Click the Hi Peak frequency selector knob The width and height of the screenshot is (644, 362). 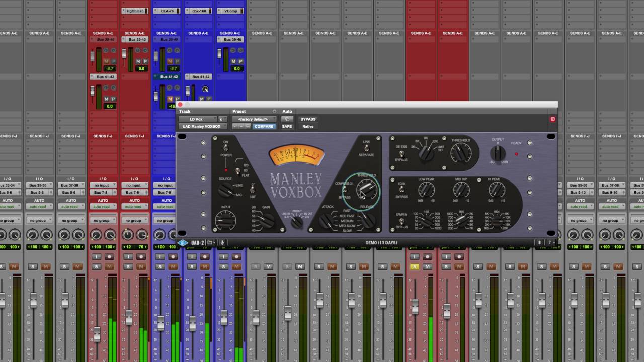coord(497,221)
